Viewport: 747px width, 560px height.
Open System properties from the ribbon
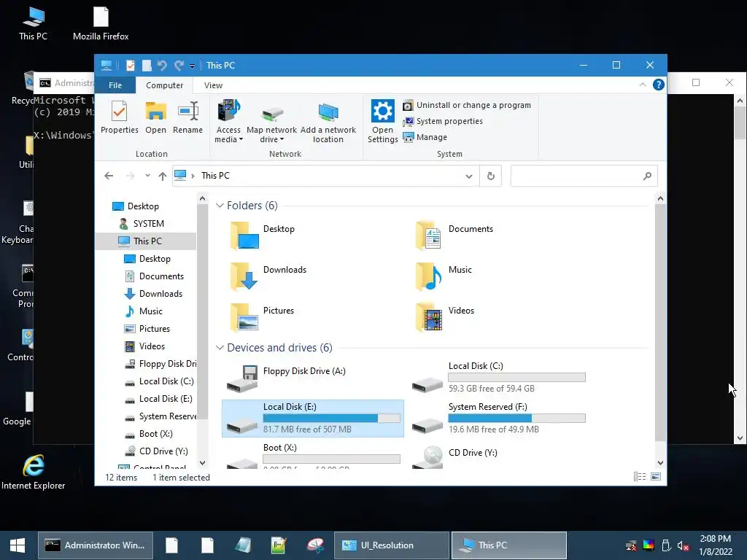pyautogui.click(x=443, y=122)
